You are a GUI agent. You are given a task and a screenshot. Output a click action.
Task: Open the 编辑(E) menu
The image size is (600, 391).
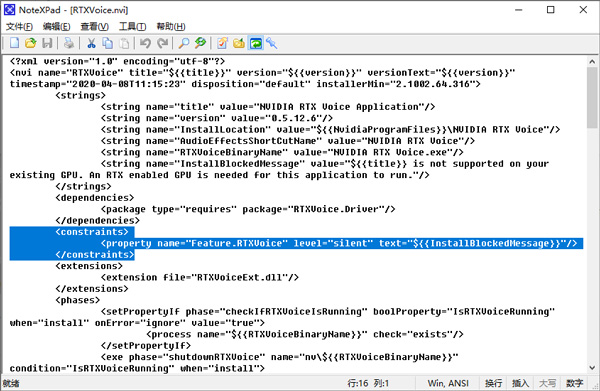point(56,26)
